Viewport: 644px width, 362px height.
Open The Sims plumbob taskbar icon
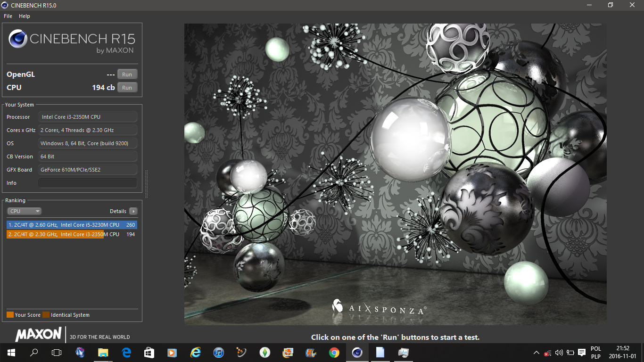264,353
